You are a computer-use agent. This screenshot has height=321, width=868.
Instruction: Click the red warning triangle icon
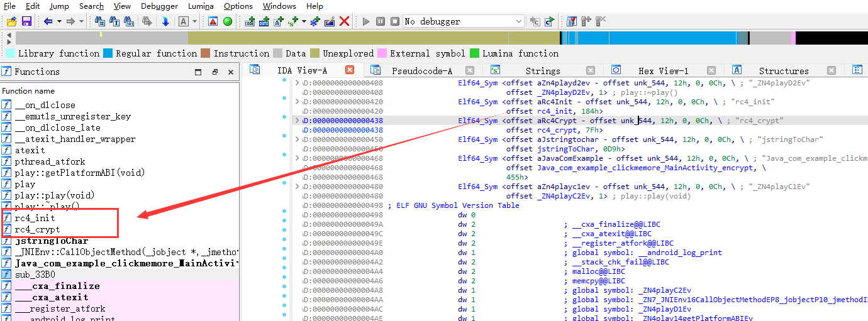click(213, 21)
